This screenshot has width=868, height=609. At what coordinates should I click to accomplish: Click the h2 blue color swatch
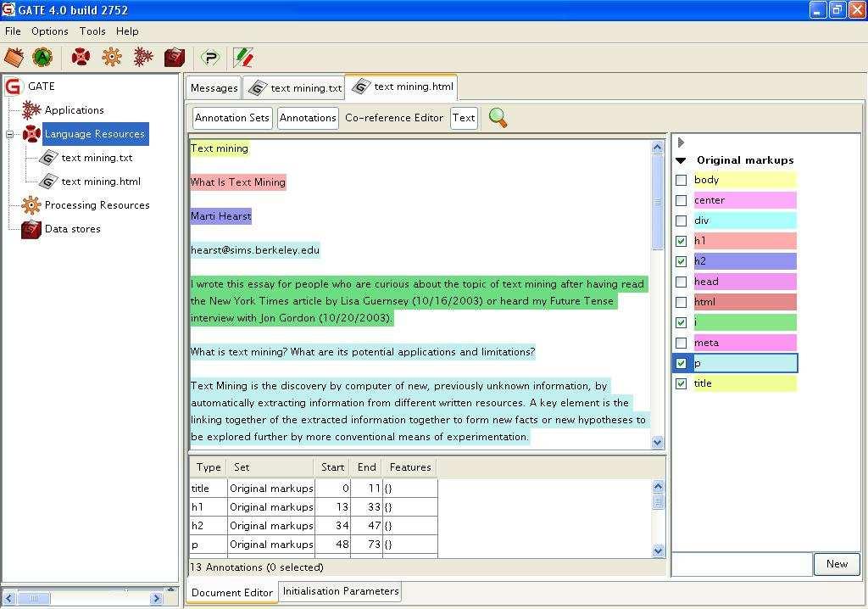point(745,261)
